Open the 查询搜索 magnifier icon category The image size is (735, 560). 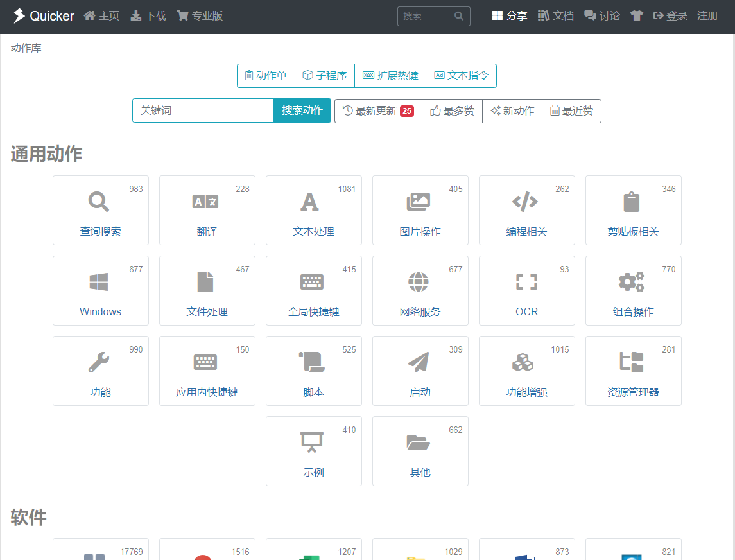click(99, 202)
